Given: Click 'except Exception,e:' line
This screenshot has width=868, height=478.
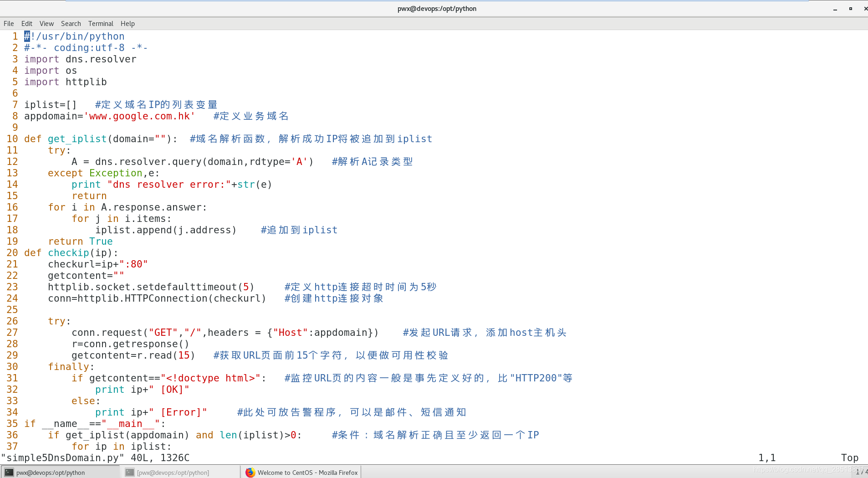Looking at the screenshot, I should coord(104,173).
